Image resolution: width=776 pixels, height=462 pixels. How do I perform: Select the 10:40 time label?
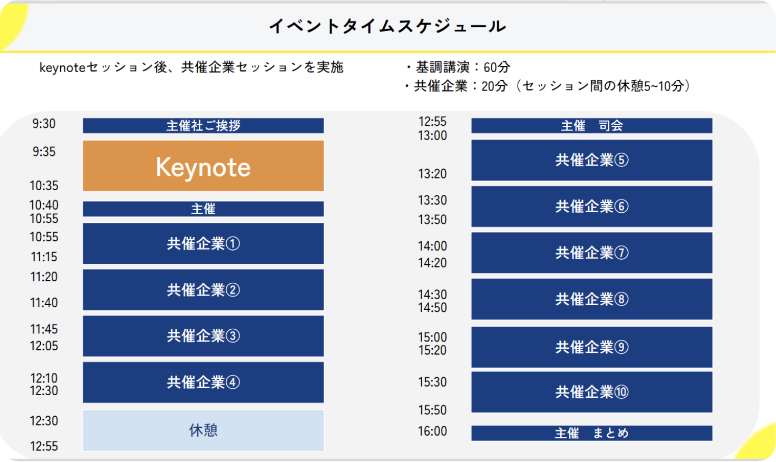(x=44, y=205)
